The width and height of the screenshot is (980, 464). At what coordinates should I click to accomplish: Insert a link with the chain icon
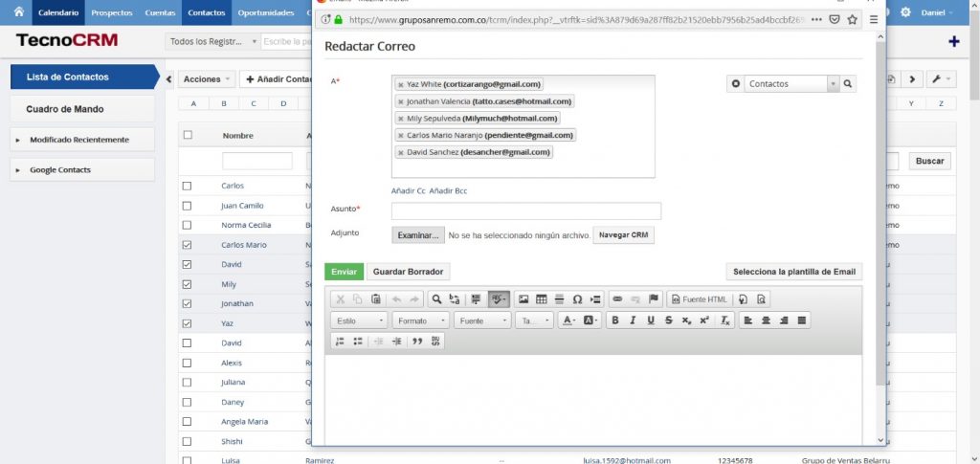click(x=617, y=299)
